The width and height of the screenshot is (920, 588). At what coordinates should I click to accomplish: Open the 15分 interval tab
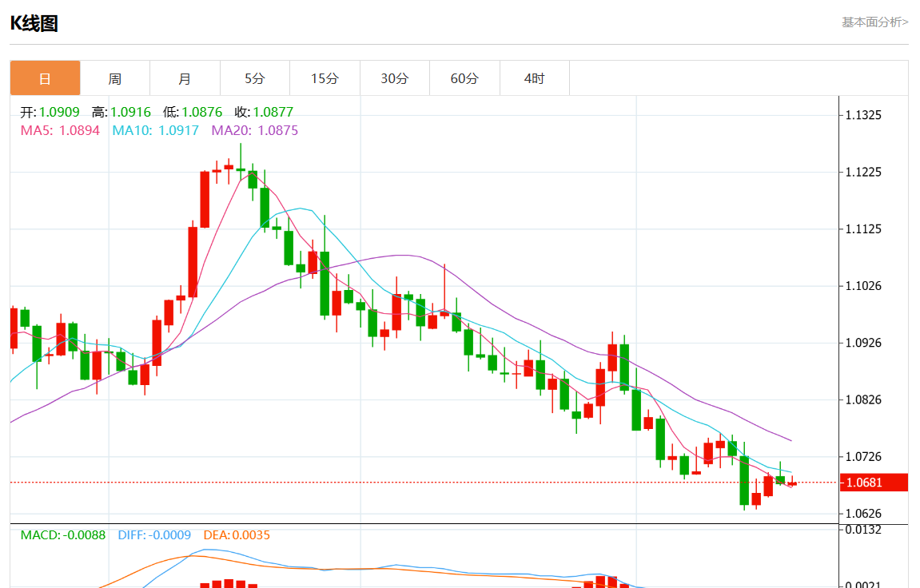coord(325,78)
